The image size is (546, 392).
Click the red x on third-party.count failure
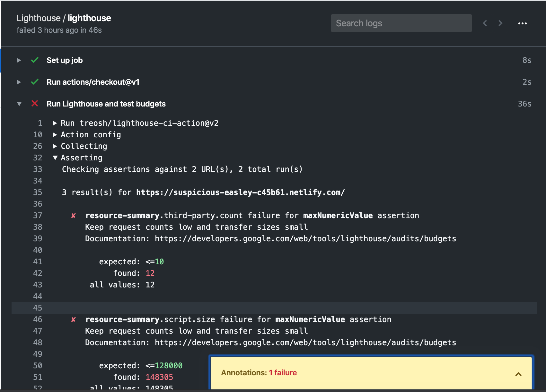point(74,216)
